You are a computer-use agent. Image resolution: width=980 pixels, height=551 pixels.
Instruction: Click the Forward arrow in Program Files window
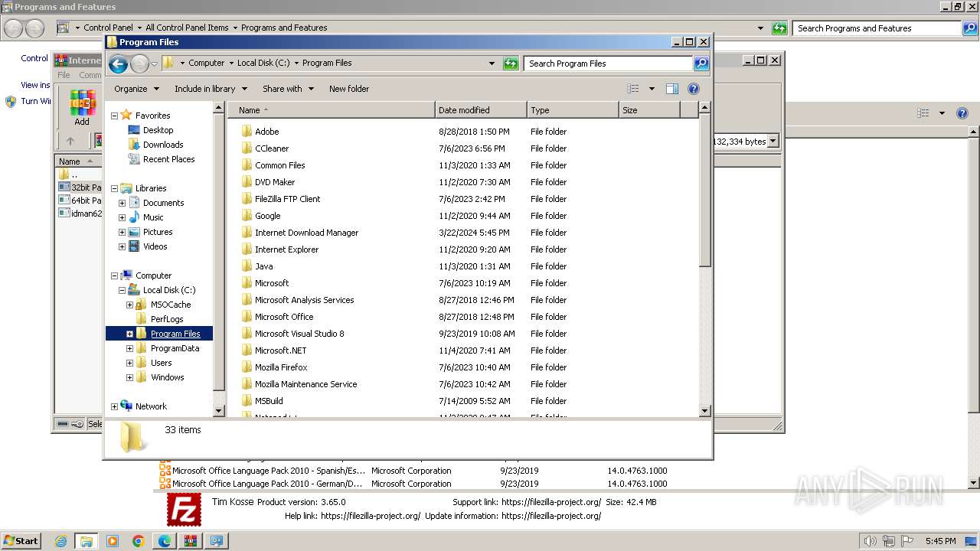[139, 64]
